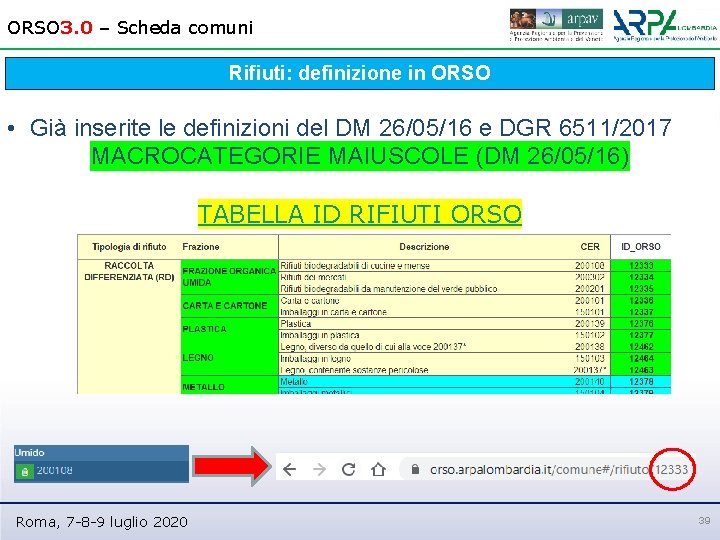Open the TABELLA ID RIFIUTI ORSO link
This screenshot has width=720, height=540.
[360, 214]
